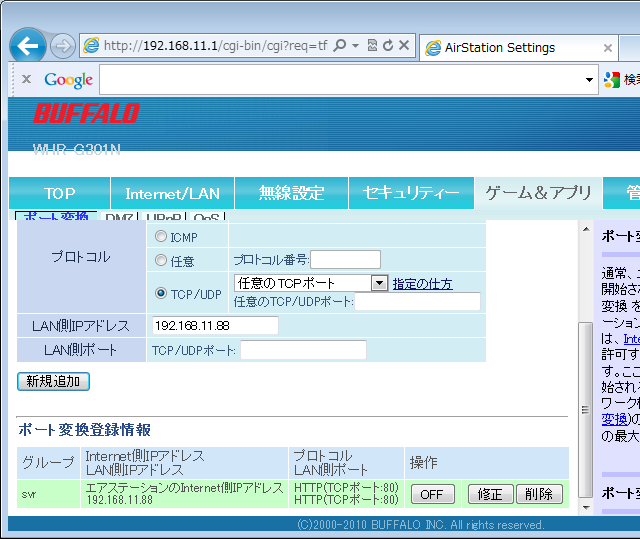Click the 変換 link in help panel
The image size is (640, 539).
[x=614, y=419]
